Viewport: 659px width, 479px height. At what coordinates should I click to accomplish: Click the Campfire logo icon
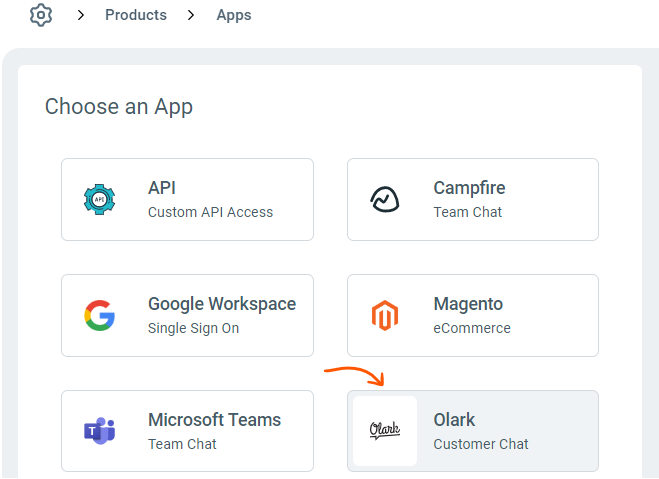(x=385, y=199)
